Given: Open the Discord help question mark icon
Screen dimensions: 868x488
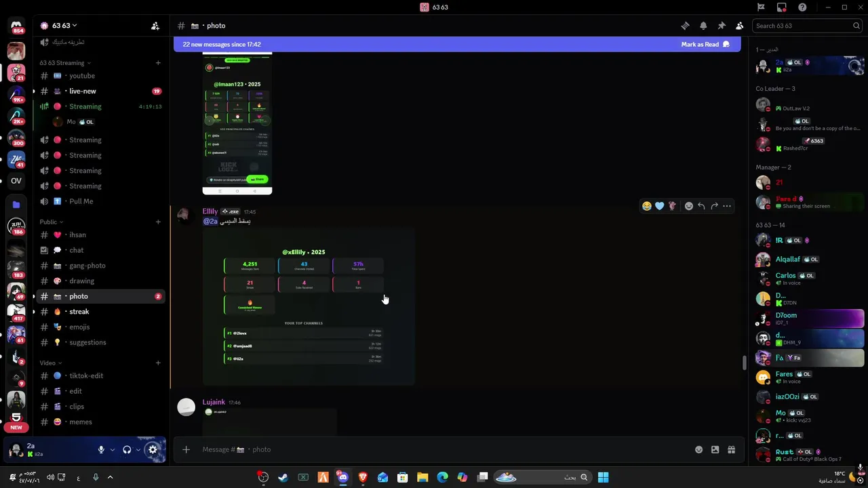Looking at the screenshot, I should coord(803,7).
